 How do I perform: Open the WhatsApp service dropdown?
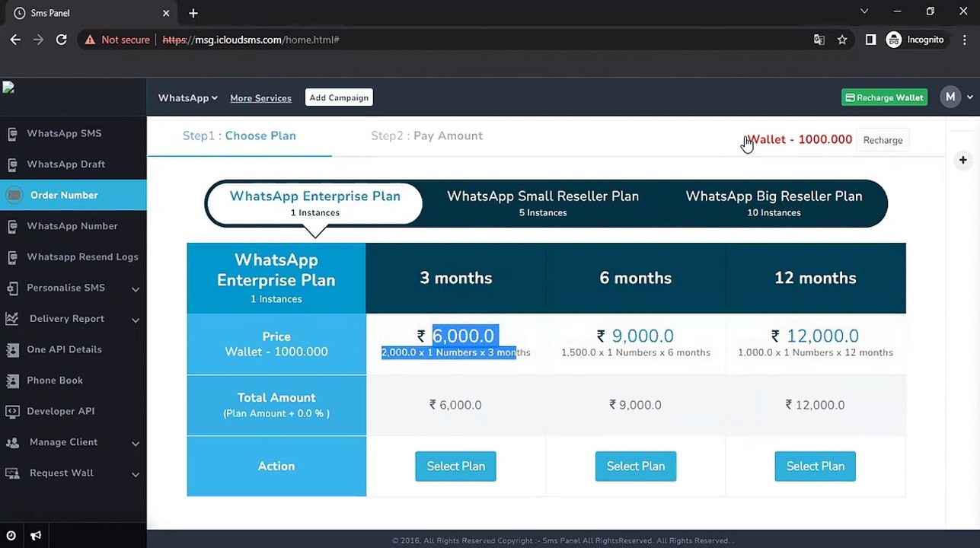188,98
